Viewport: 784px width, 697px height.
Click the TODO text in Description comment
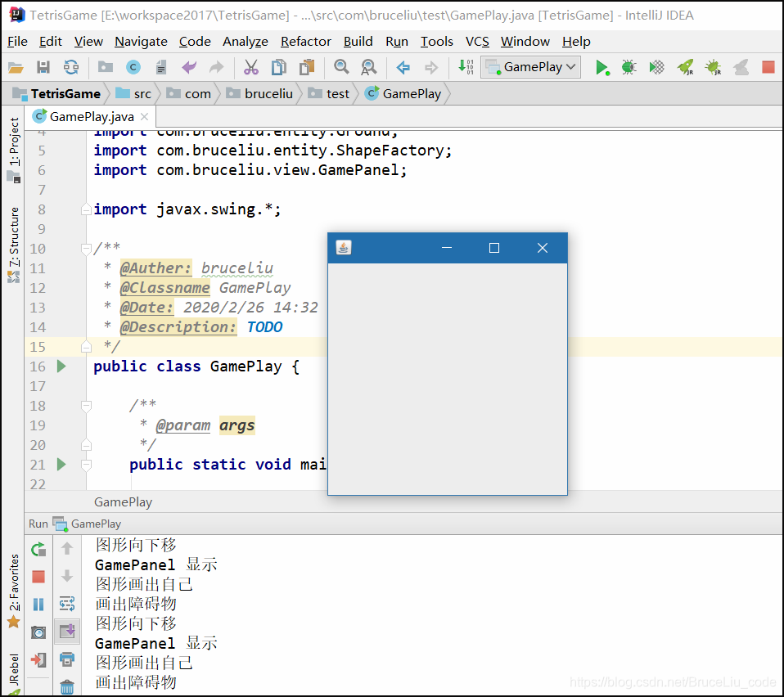(x=264, y=326)
